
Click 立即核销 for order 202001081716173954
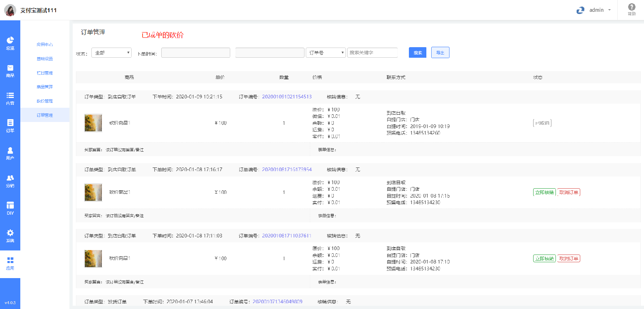(545, 192)
